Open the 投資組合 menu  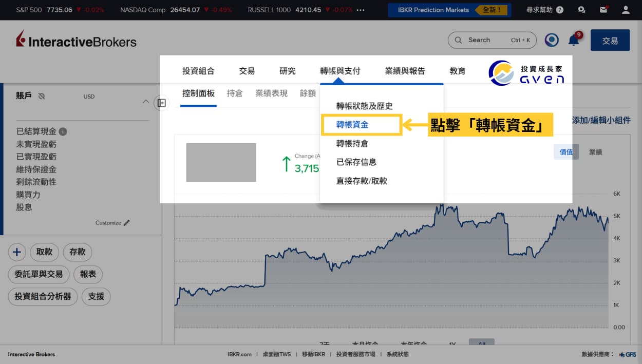tap(198, 71)
